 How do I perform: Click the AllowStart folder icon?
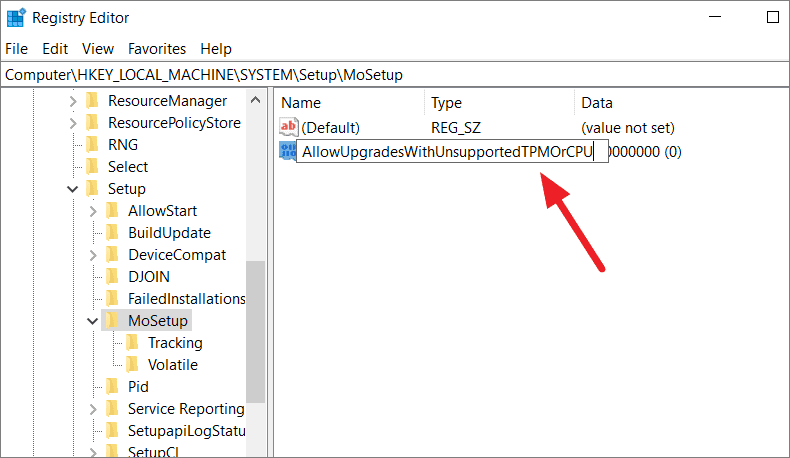click(x=112, y=211)
